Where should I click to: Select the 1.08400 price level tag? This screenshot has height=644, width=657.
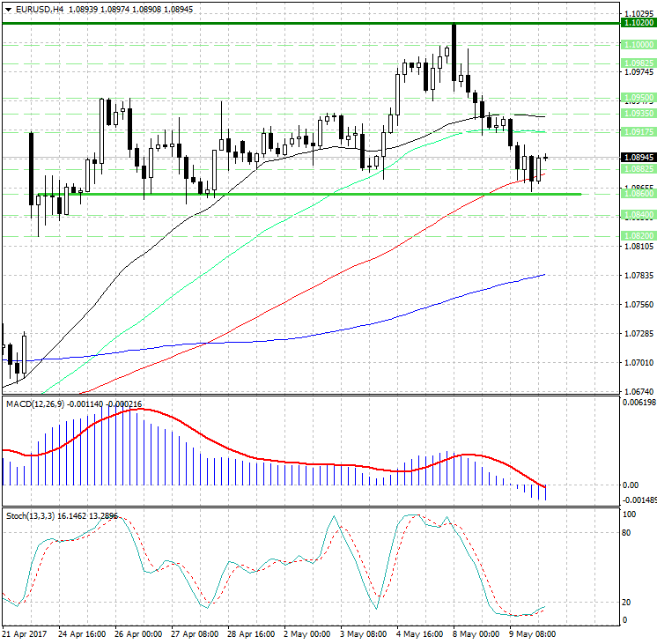coord(637,214)
